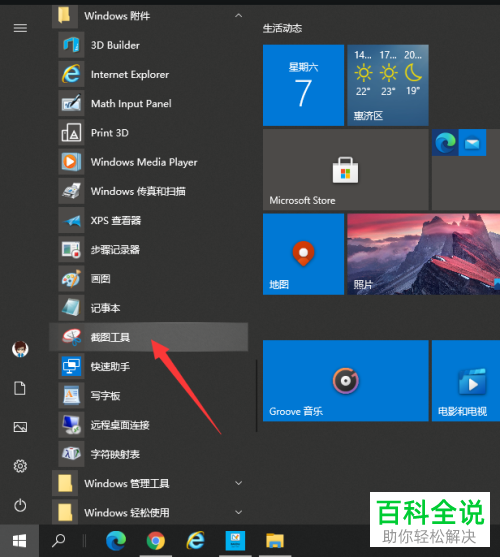500x557 pixels.
Task: Open the Groove 音乐 tile
Action: tap(346, 381)
